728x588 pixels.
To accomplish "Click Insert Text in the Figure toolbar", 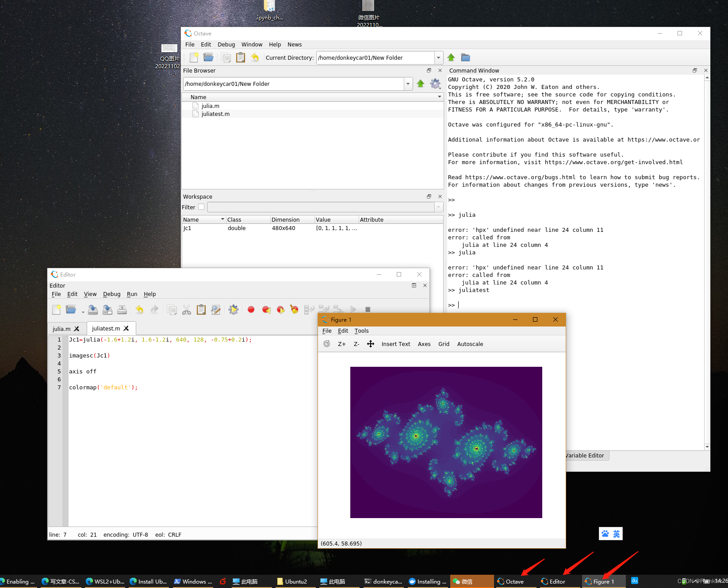I will [395, 344].
